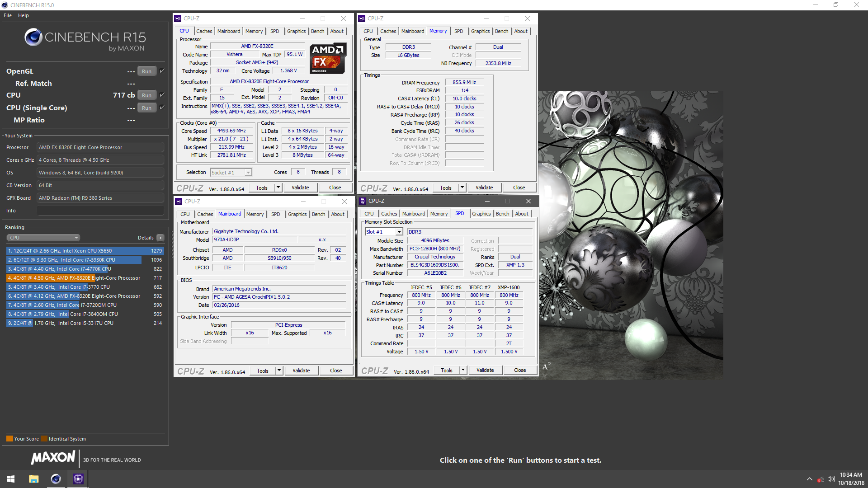Show hidden system tray icons
The height and width of the screenshot is (488, 868).
(809, 479)
